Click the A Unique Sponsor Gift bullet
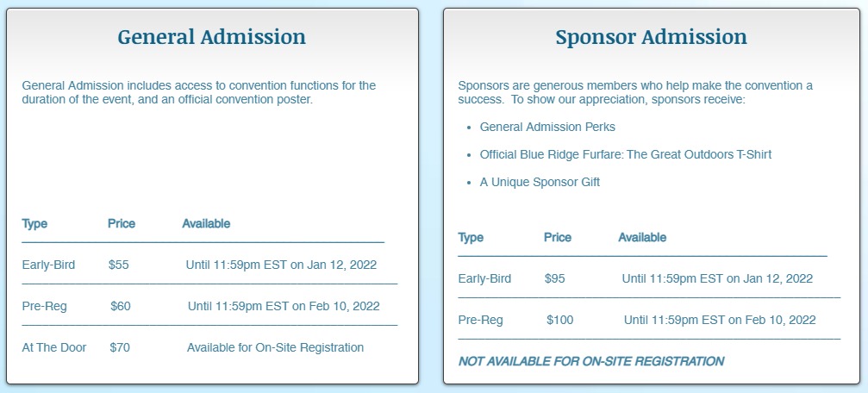 coord(540,182)
